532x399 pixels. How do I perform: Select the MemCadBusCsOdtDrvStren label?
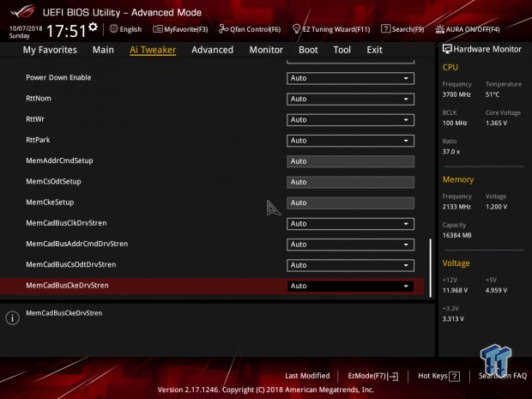coord(71,264)
